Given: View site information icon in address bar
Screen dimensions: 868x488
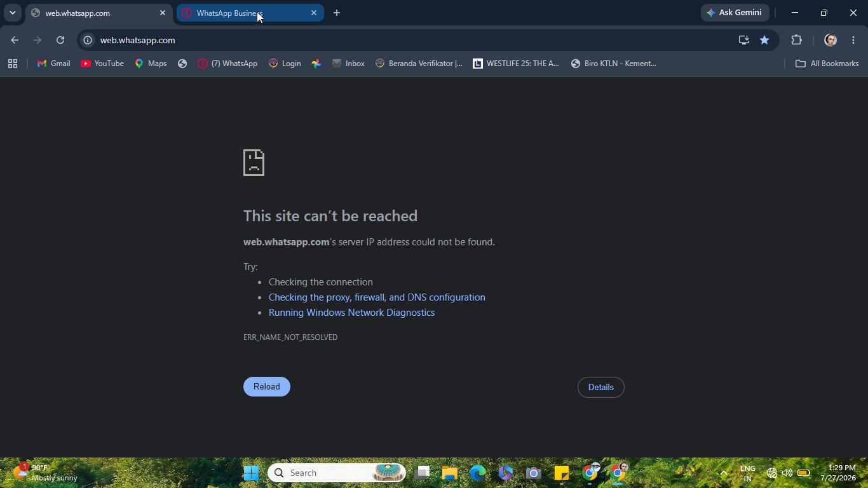Looking at the screenshot, I should click(x=88, y=40).
